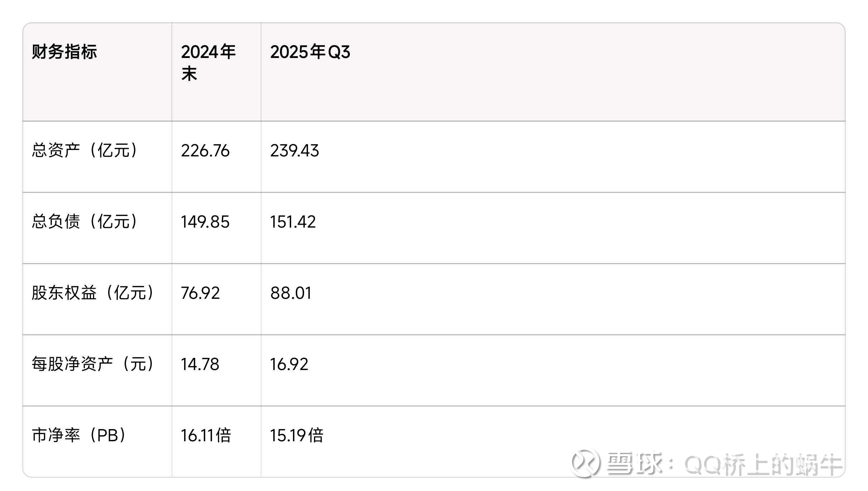
Task: Click the 149.85 total liabilities cell
Action: 205,222
